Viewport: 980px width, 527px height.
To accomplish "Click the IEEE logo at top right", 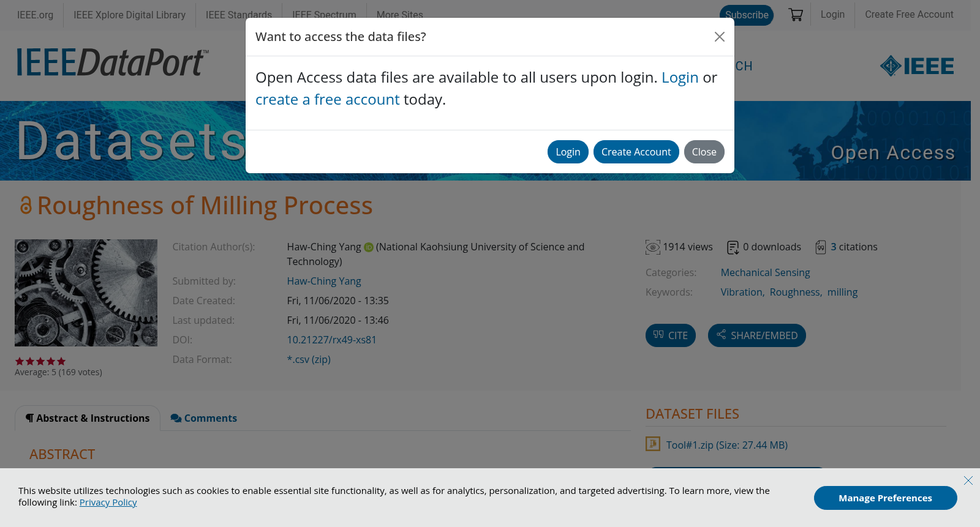I will [x=917, y=65].
